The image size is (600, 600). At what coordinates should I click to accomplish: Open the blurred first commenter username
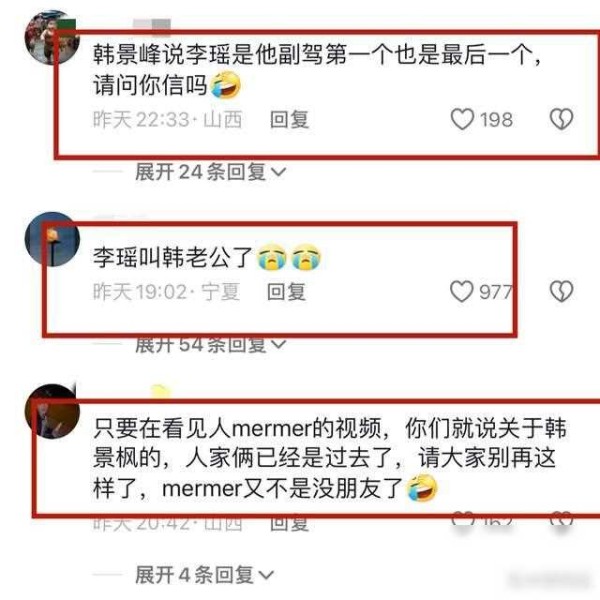tap(152, 25)
